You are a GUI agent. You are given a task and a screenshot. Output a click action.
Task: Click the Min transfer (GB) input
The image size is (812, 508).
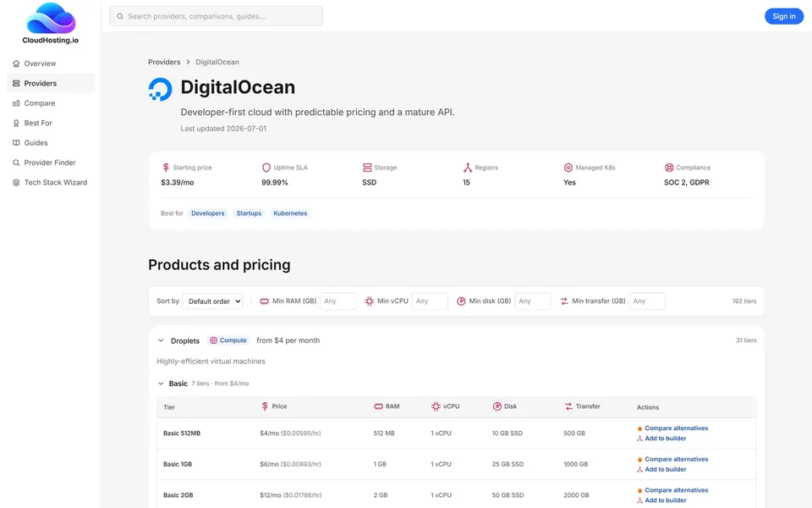tap(647, 301)
